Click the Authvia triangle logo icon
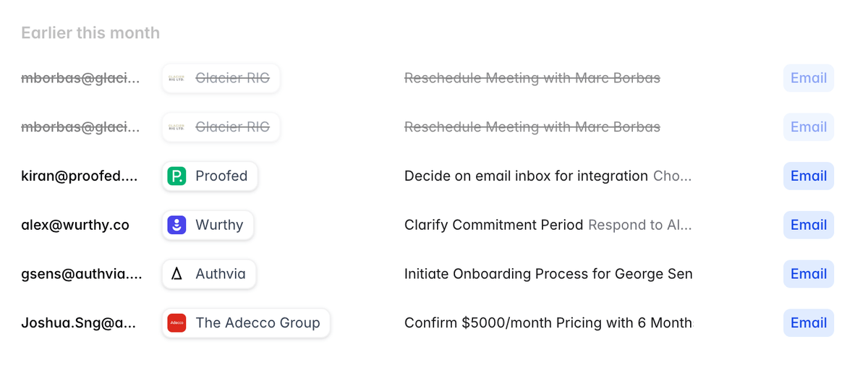This screenshot has width=868, height=373. point(176,274)
